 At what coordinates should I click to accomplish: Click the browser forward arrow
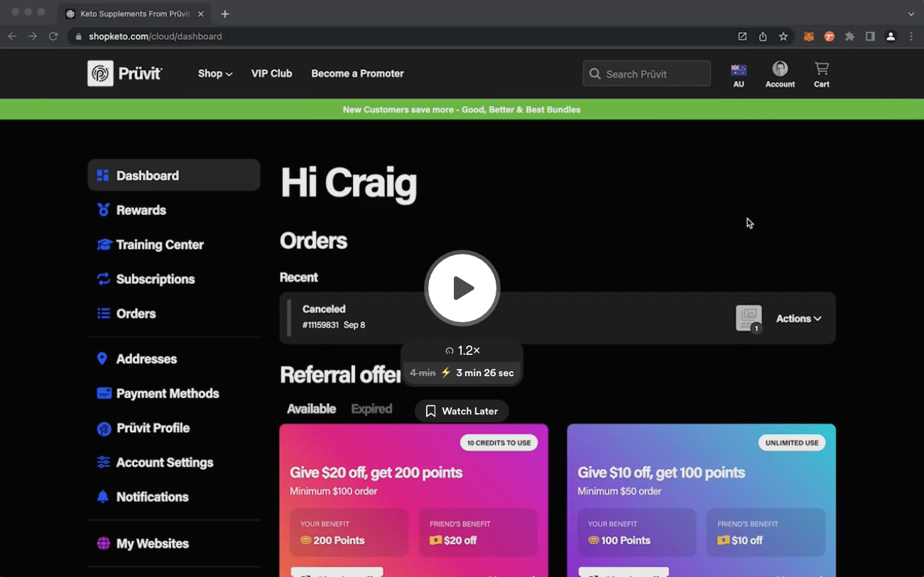(x=33, y=36)
